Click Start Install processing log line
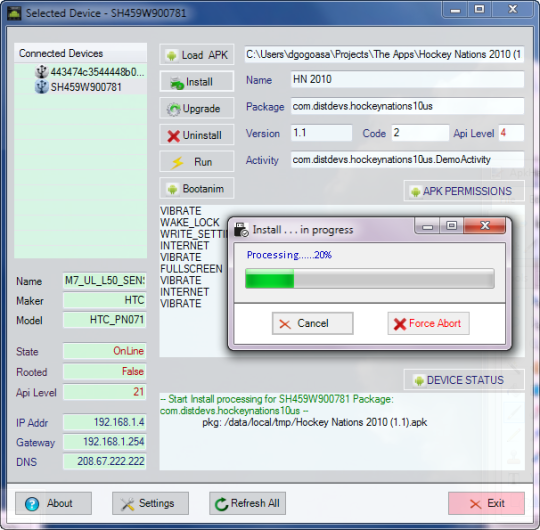Image resolution: width=540 pixels, height=530 pixels. (277, 405)
